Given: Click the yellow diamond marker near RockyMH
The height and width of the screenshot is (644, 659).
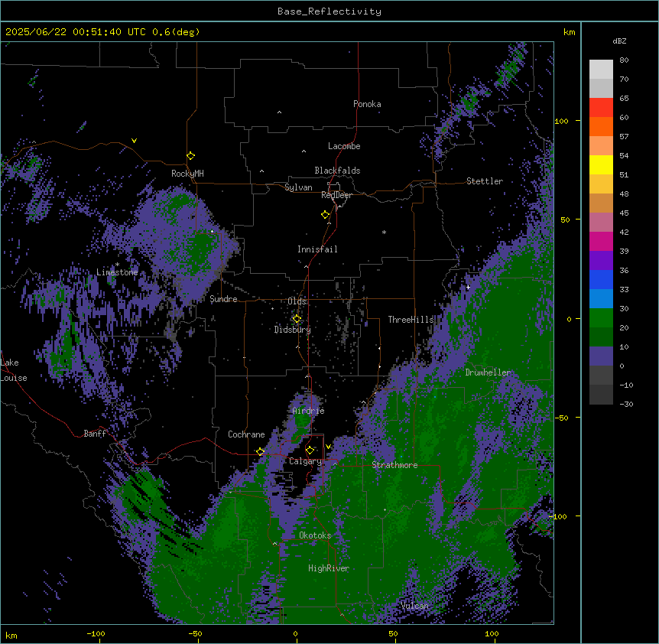Looking at the screenshot, I should point(191,156).
